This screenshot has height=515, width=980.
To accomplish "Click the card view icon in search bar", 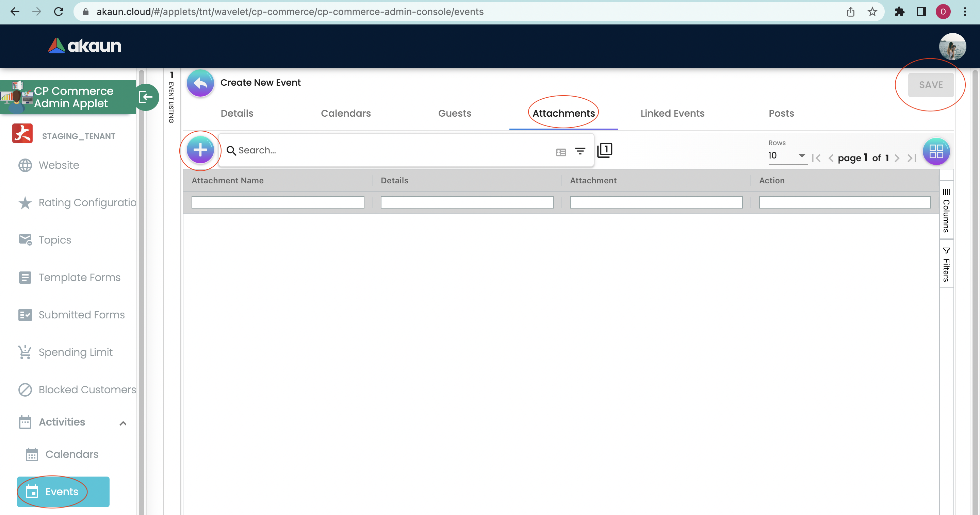I will tap(561, 152).
